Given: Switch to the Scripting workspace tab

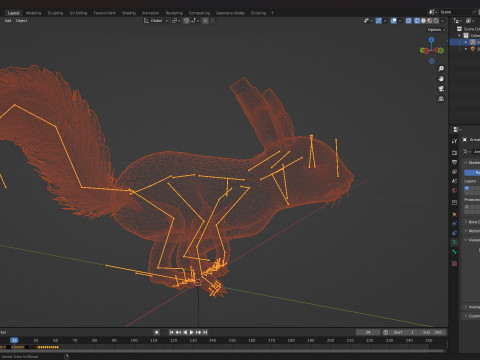Looking at the screenshot, I should [x=258, y=13].
